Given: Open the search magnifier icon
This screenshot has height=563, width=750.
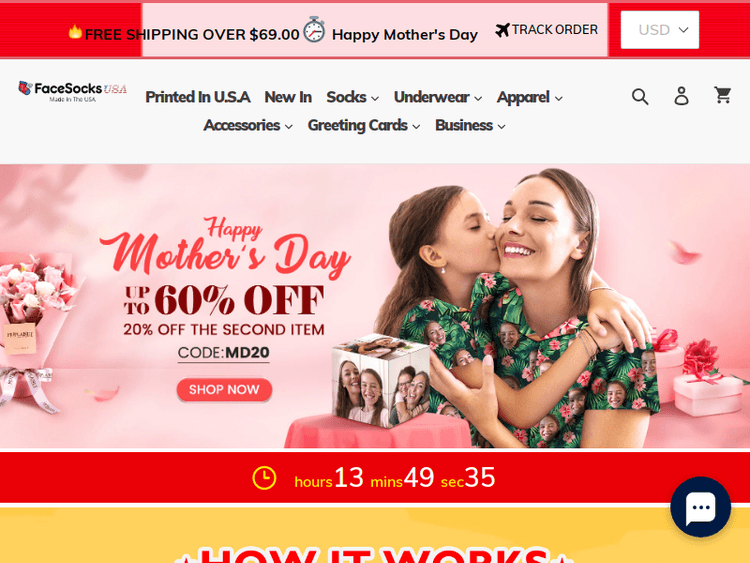Looking at the screenshot, I should (x=640, y=97).
